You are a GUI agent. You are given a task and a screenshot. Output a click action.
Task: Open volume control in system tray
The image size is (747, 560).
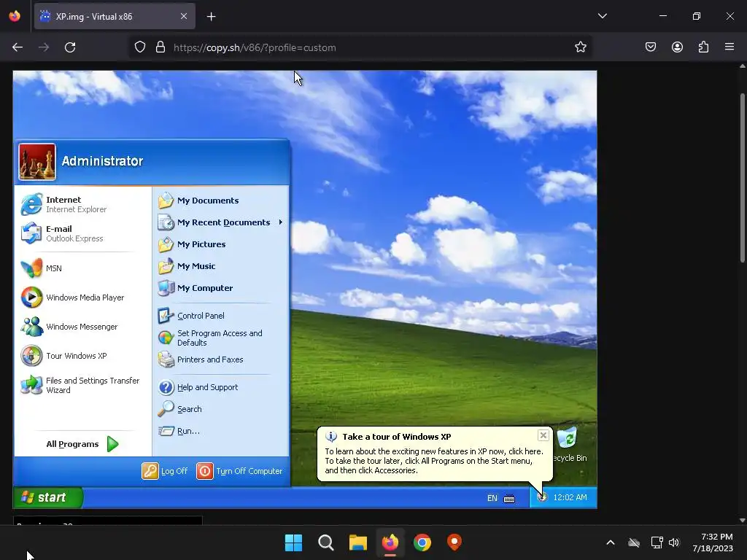tap(673, 542)
